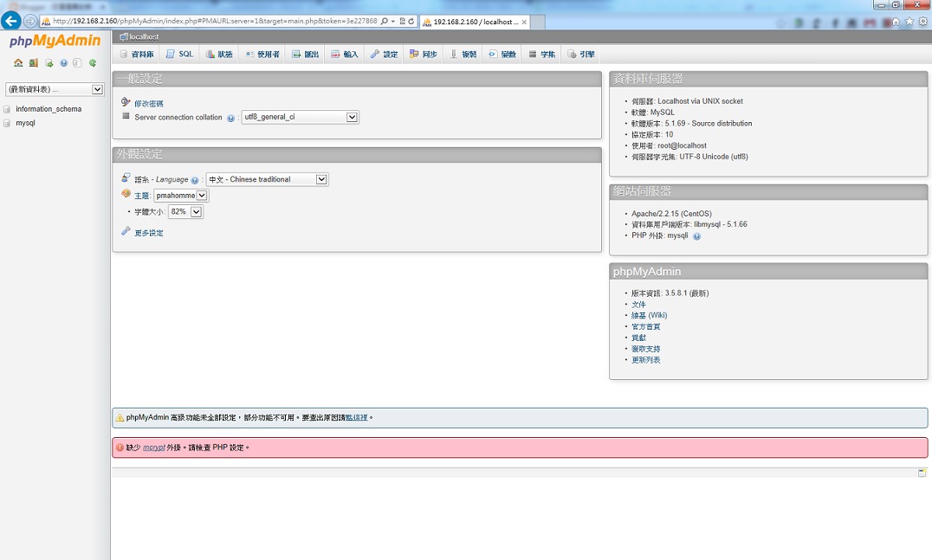Open the 更新列表 changelog link
The width and height of the screenshot is (932, 560).
click(645, 360)
